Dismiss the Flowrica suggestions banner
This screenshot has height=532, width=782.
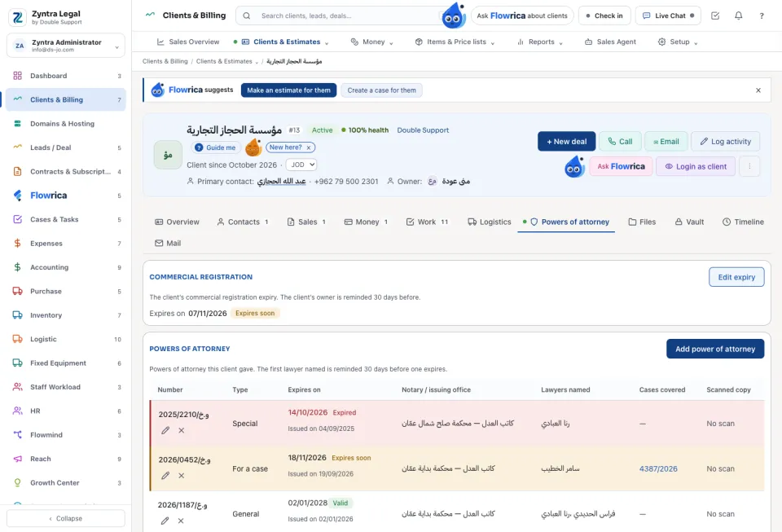pyautogui.click(x=758, y=90)
